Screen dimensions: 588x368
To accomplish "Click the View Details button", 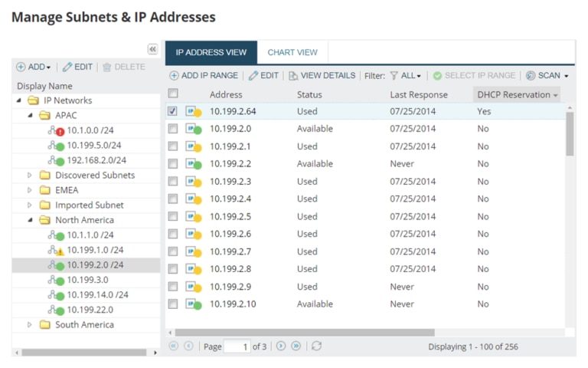I will 322,76.
